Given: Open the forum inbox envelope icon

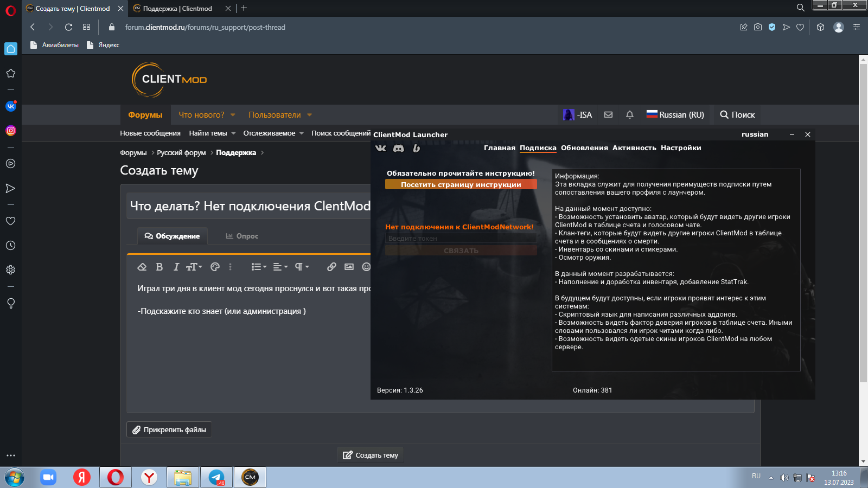Looking at the screenshot, I should (x=608, y=115).
